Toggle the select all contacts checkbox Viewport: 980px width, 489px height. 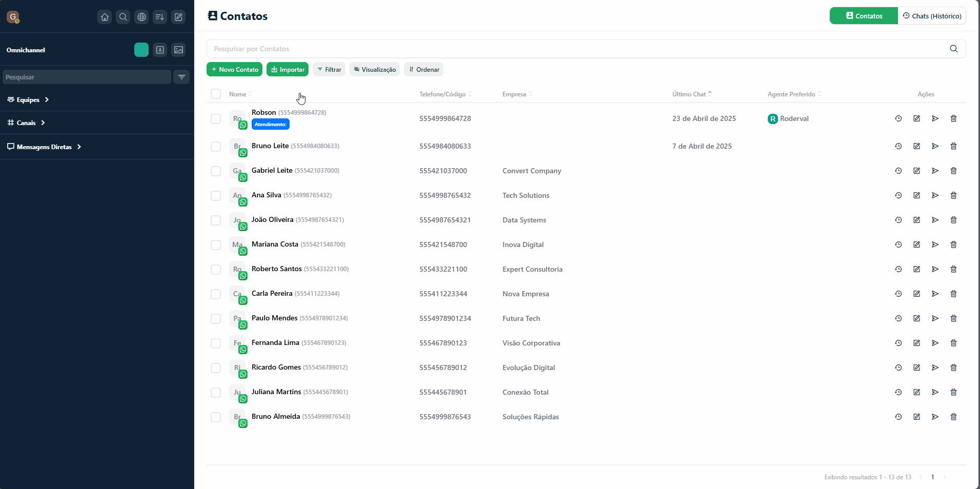tap(216, 94)
